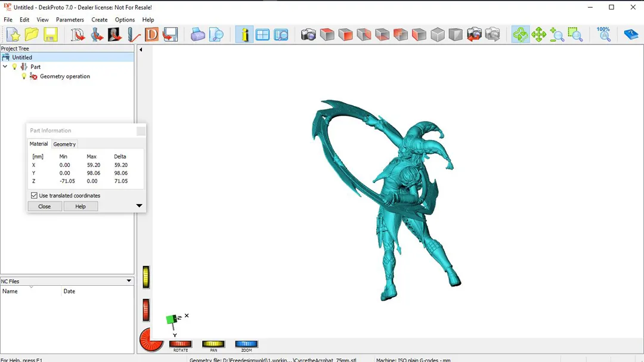Click the yellow vertical pan thumbwheel

coord(146,277)
